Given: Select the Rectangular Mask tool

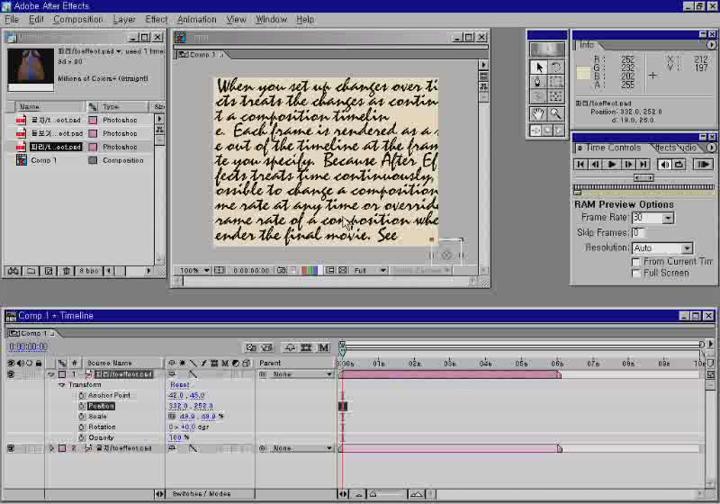Looking at the screenshot, I should (x=556, y=82).
